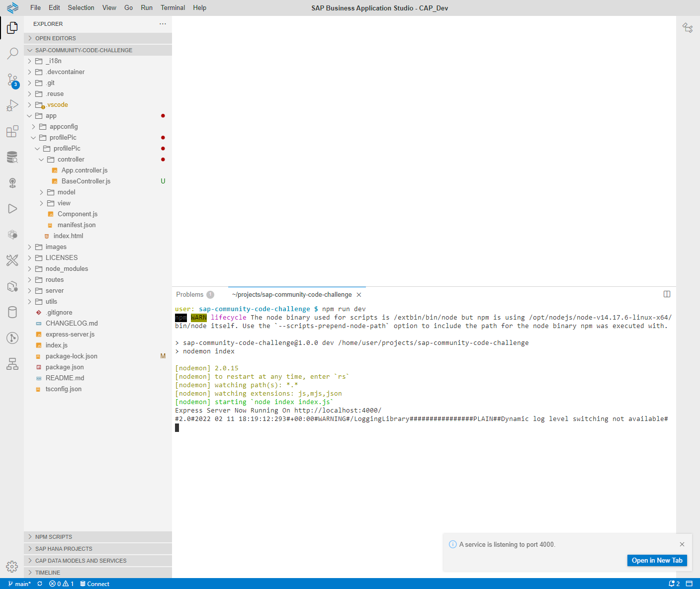The width and height of the screenshot is (700, 589).
Task: Open tsconfig.json file
Action: pyautogui.click(x=98, y=389)
